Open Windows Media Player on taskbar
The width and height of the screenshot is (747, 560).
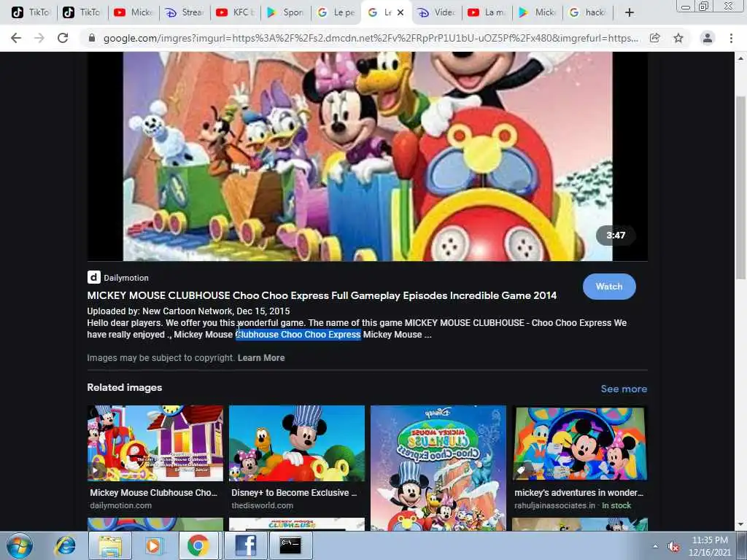pyautogui.click(x=153, y=545)
